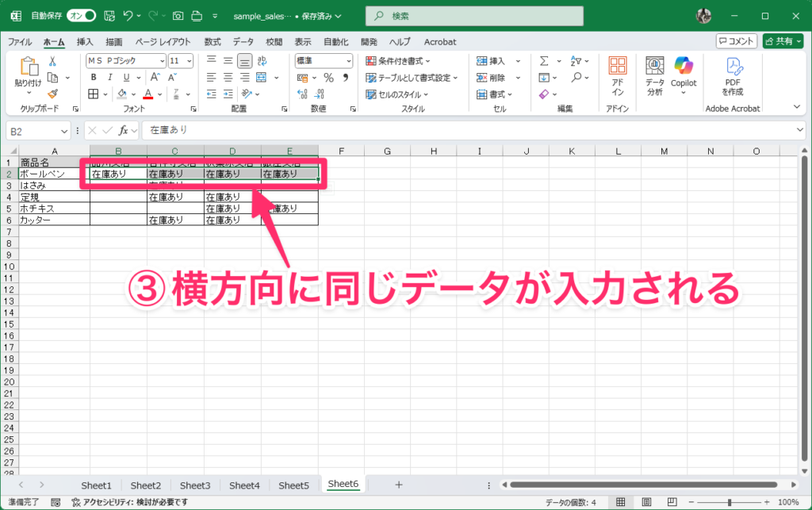Toggle the 自動保存 AutoSave switch
This screenshot has width=812, height=510.
point(81,15)
